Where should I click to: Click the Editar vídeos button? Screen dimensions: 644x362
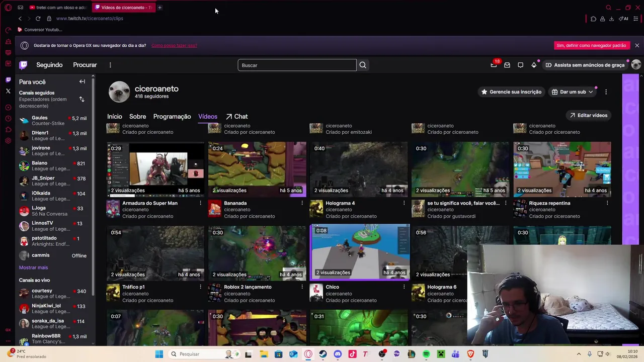pyautogui.click(x=588, y=115)
